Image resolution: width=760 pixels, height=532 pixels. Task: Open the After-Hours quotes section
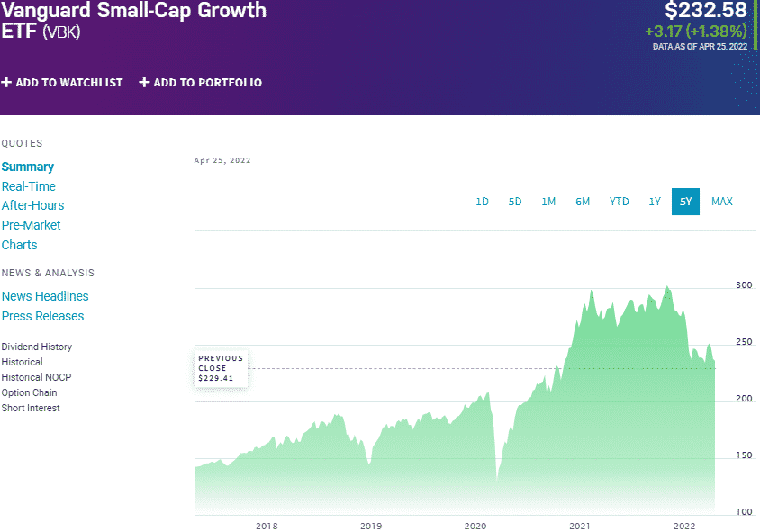coord(32,205)
